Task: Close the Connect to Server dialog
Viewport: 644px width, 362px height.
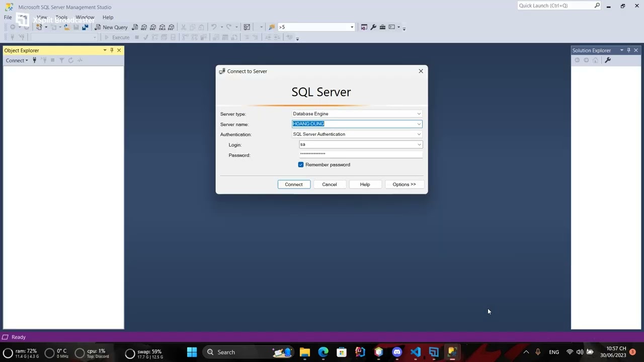Action: pyautogui.click(x=421, y=71)
